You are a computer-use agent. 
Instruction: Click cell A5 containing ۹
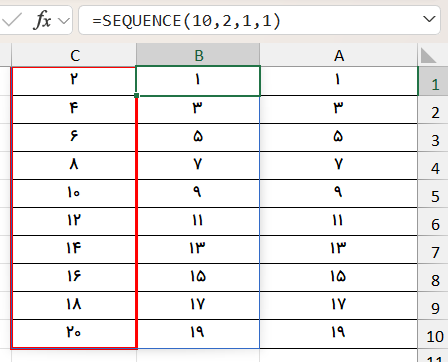coord(339,194)
